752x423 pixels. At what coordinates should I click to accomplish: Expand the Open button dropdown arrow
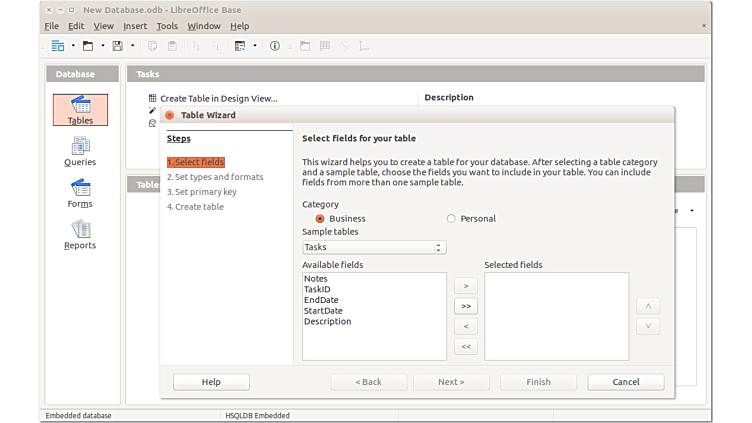click(103, 46)
